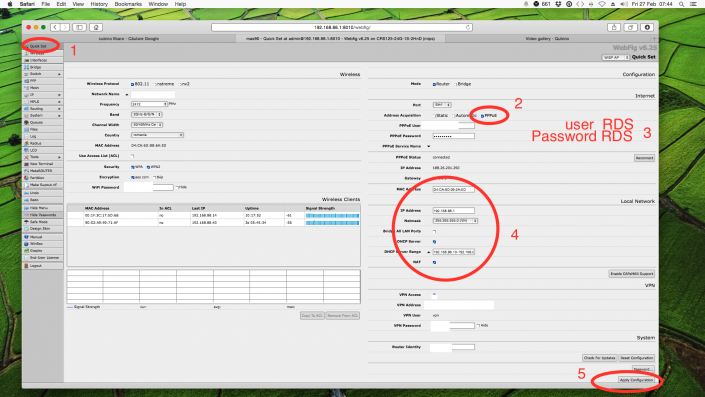Select nv2 wireless protocol
The image size is (705, 397).
coord(179,84)
